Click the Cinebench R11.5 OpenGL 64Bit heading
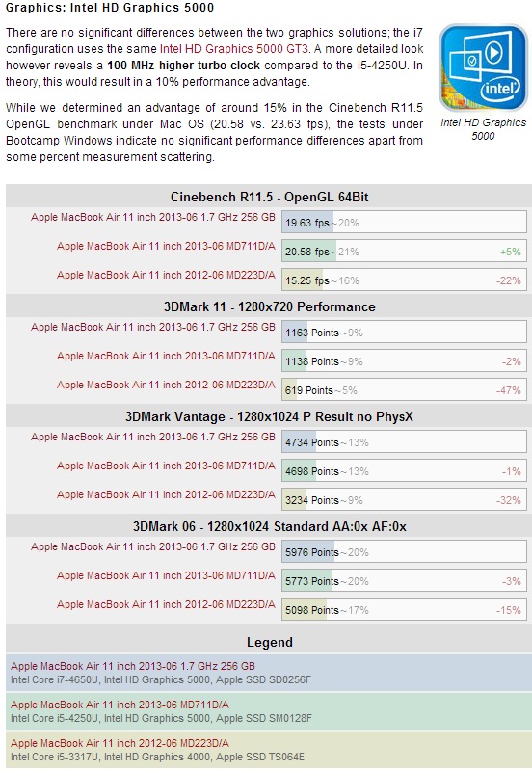This screenshot has width=532, height=772. pos(269,197)
